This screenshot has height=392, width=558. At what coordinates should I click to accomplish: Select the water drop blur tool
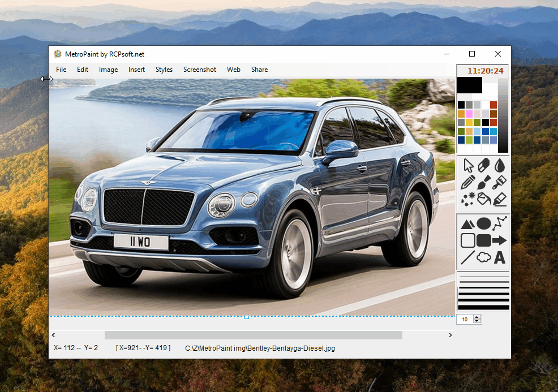tap(500, 165)
